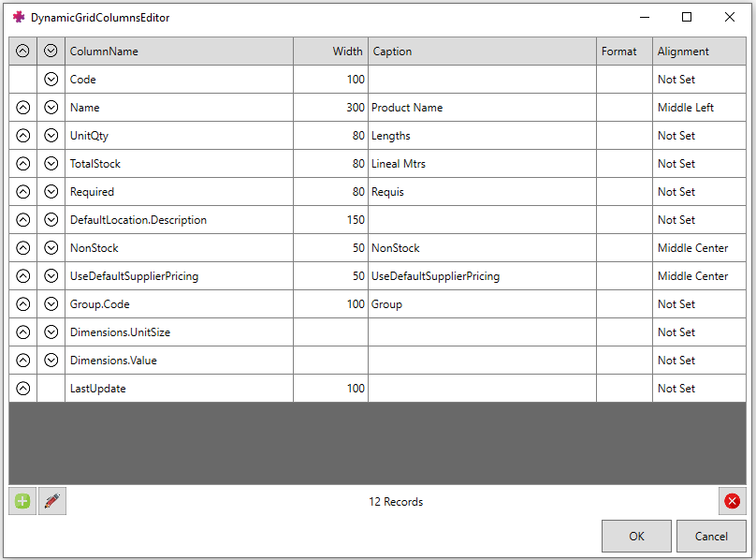756x560 pixels.
Task: Move the Name row down
Action: point(51,107)
